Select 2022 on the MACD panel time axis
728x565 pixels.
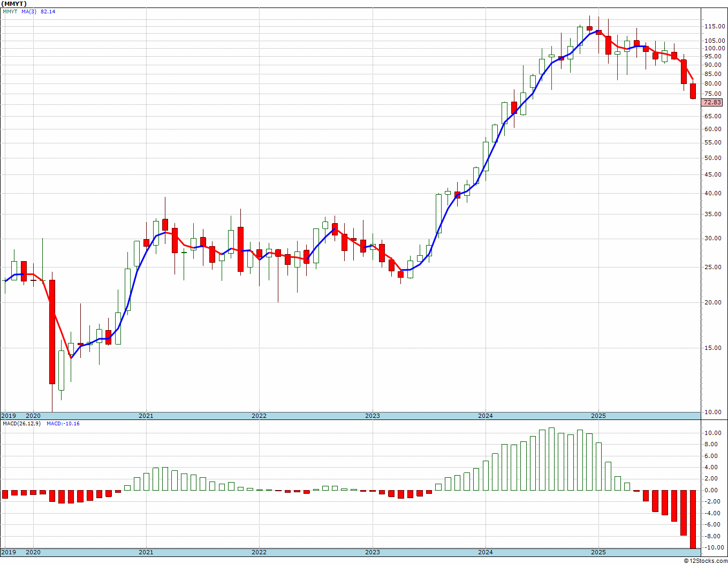(x=259, y=552)
